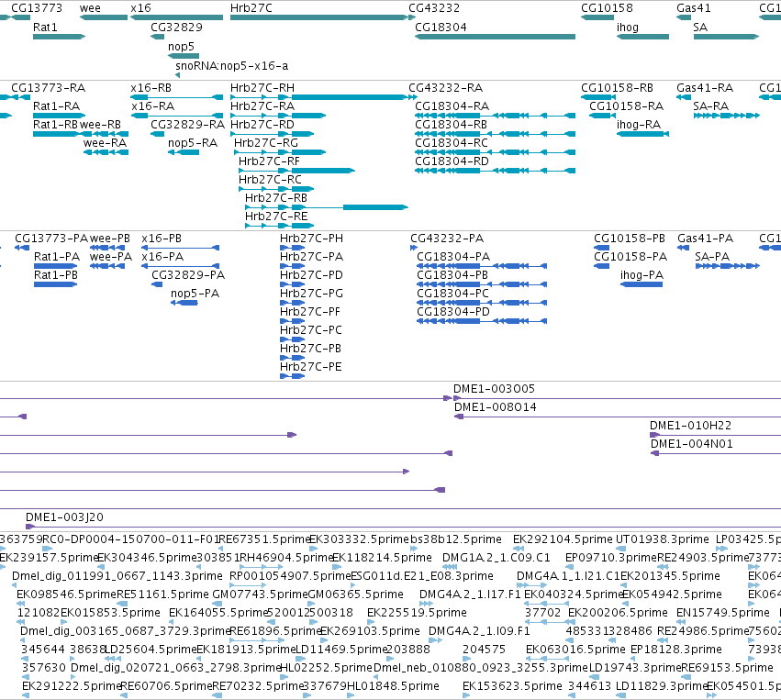781x700 pixels.
Task: Select EST GM07743.5prime
Action: point(260,594)
